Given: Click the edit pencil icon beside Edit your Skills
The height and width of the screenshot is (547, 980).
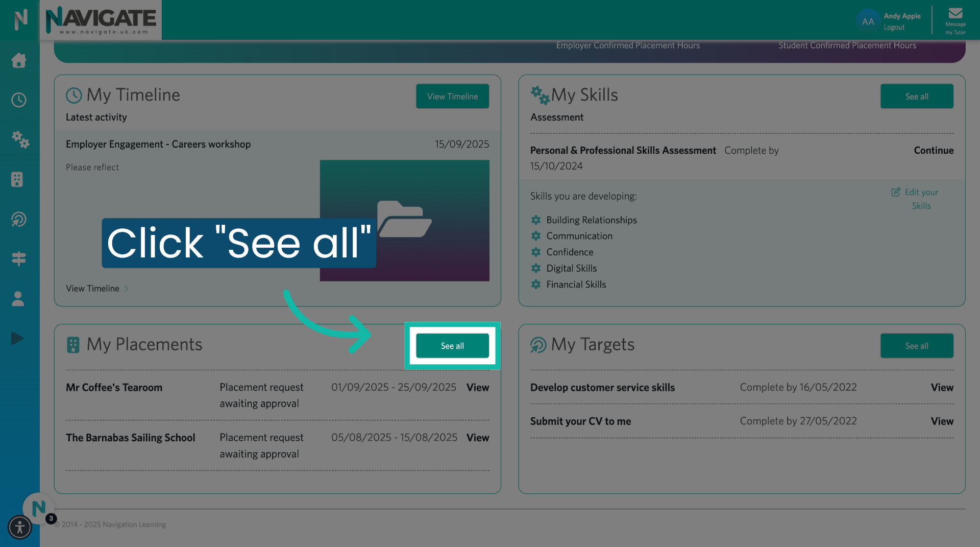Looking at the screenshot, I should pyautogui.click(x=896, y=192).
